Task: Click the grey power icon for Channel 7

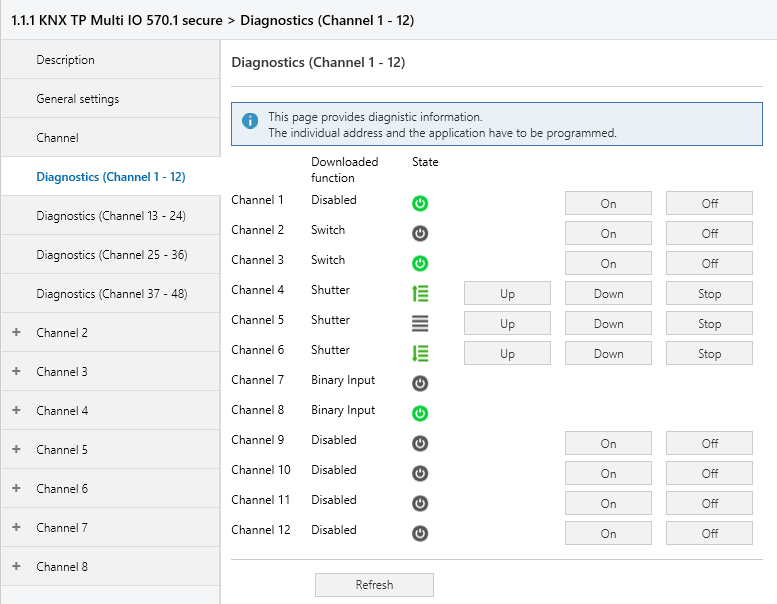Action: coord(420,383)
